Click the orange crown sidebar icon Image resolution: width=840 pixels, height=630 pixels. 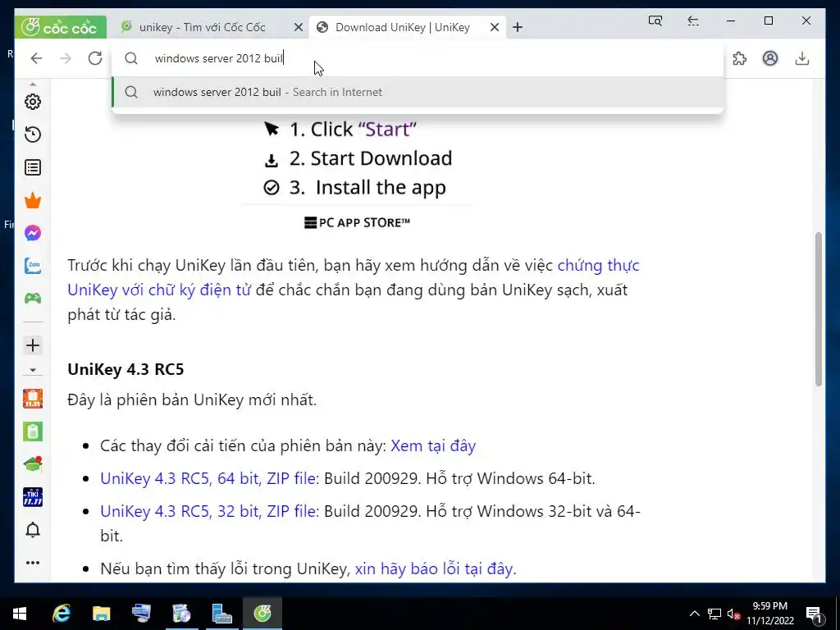(x=33, y=200)
